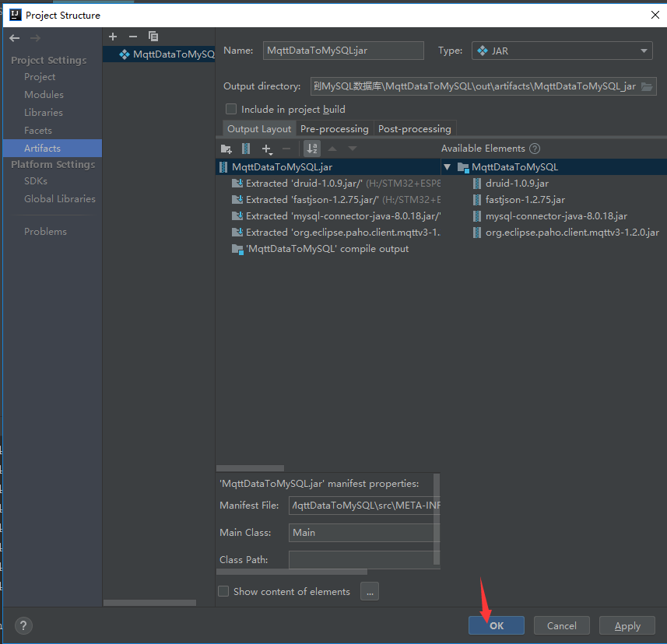Image resolution: width=667 pixels, height=644 pixels.
Task: Close the Project Structure dialog
Action: tap(655, 15)
